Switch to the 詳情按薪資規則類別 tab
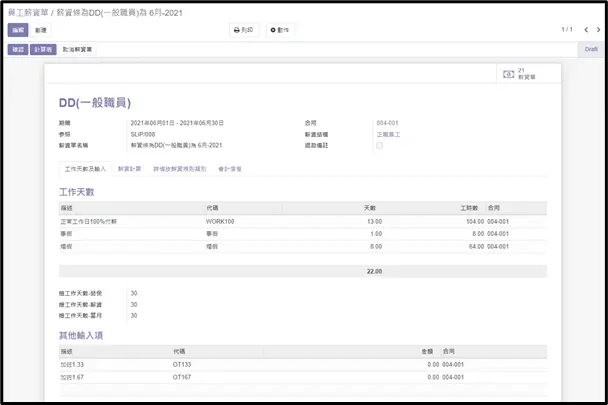Viewport: 608px width, 405px height. click(x=180, y=169)
